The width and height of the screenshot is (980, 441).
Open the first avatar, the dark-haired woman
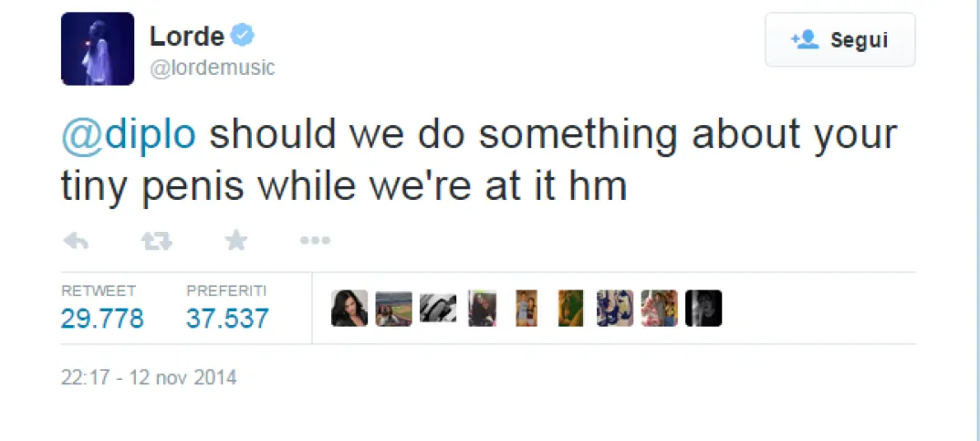(349, 309)
